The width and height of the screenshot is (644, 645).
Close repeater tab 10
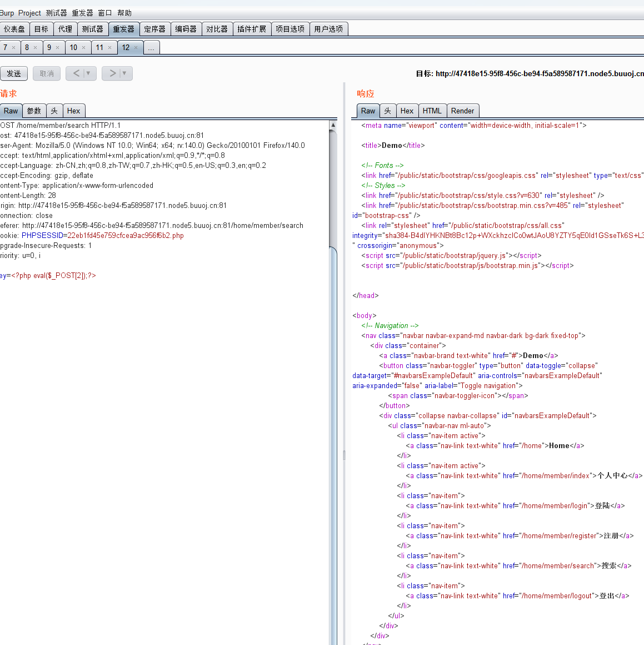[84, 48]
